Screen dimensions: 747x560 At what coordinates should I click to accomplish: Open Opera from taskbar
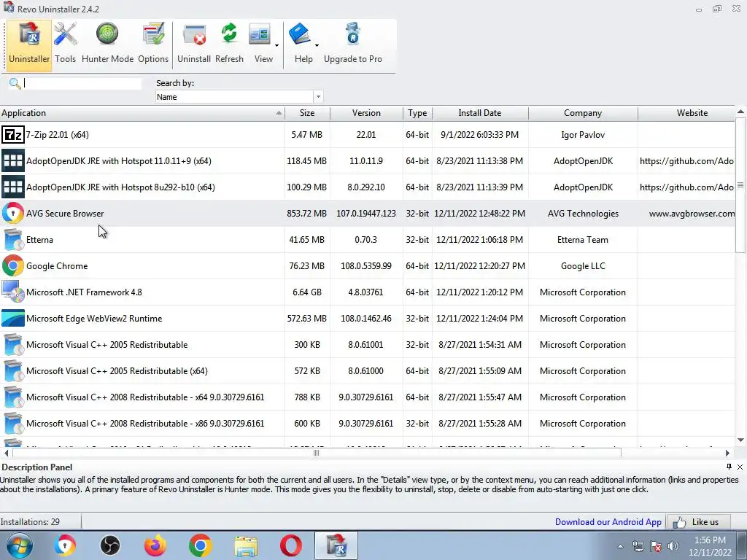click(290, 545)
